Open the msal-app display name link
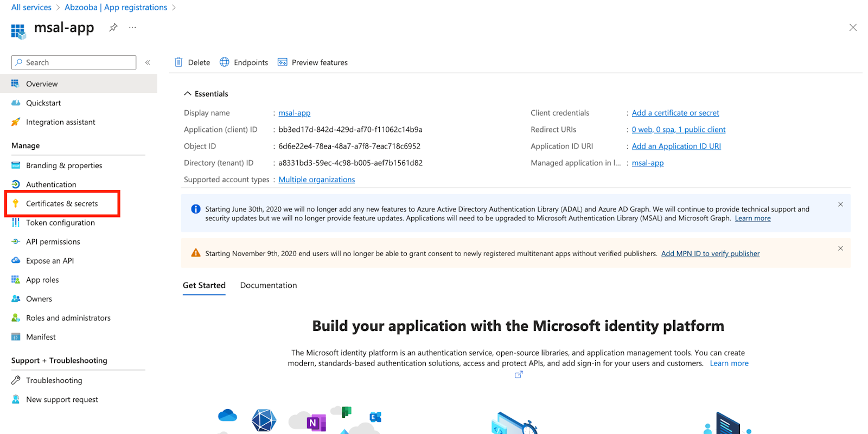868x434 pixels. click(x=295, y=113)
